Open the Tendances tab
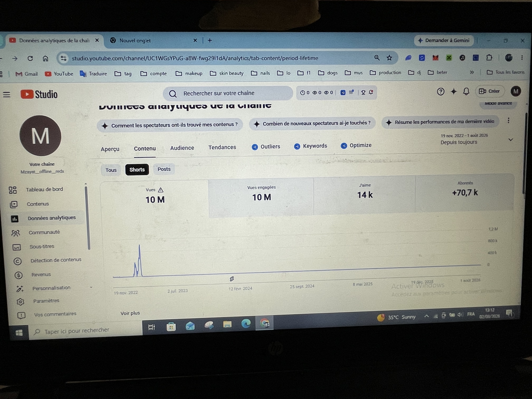This screenshot has width=532, height=399. [x=222, y=147]
